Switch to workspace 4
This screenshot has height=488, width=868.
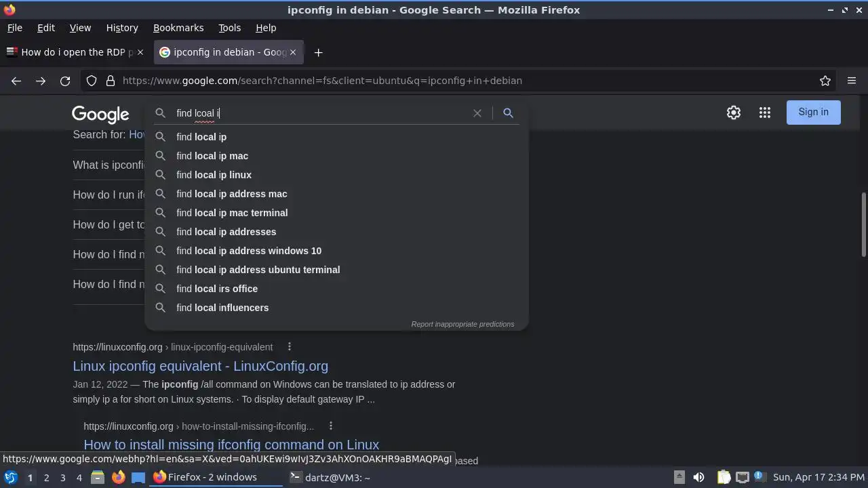coord(79,477)
